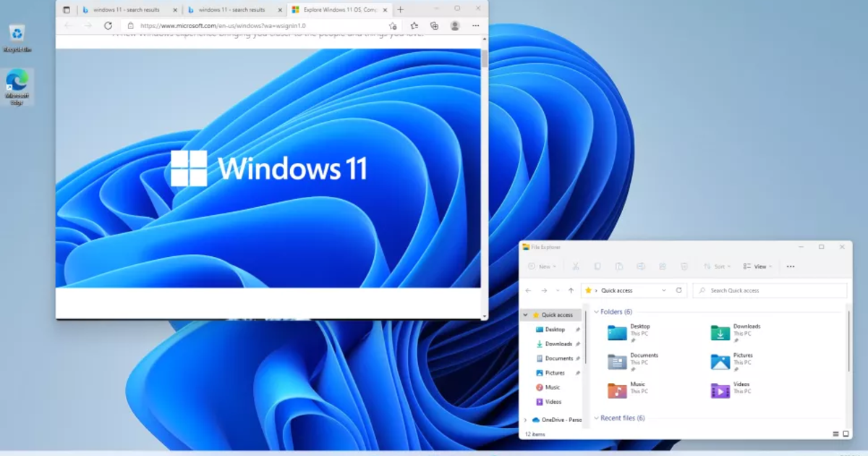The height and width of the screenshot is (456, 868).
Task: Open Edge Collections icon
Action: pos(434,25)
